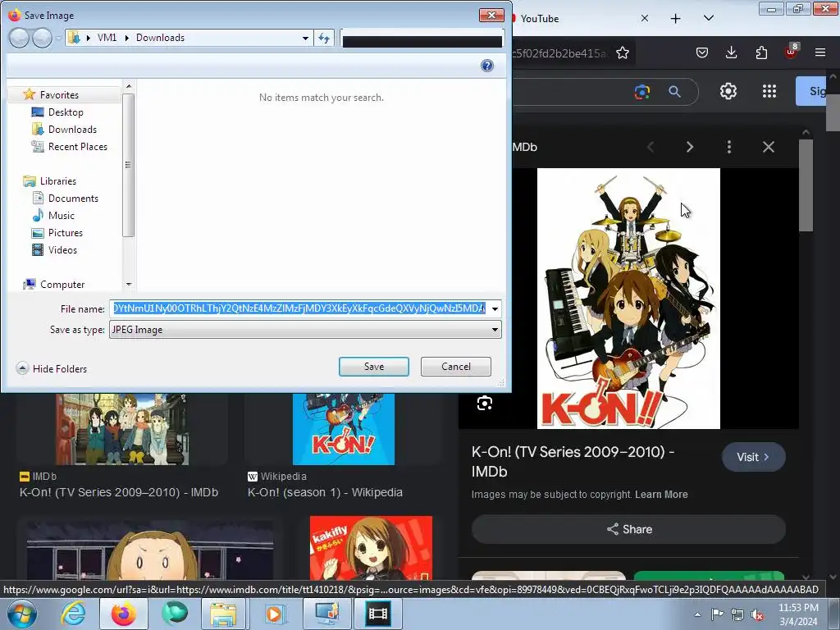Image resolution: width=840 pixels, height=630 pixels.
Task: Show hidden tray icons arrow
Action: (x=697, y=615)
